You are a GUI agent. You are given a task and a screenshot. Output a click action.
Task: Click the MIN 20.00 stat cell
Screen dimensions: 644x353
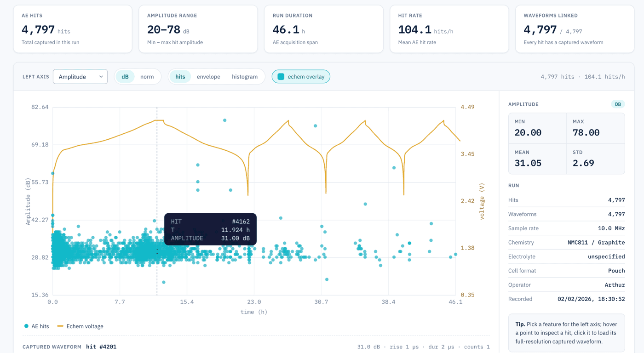(537, 128)
